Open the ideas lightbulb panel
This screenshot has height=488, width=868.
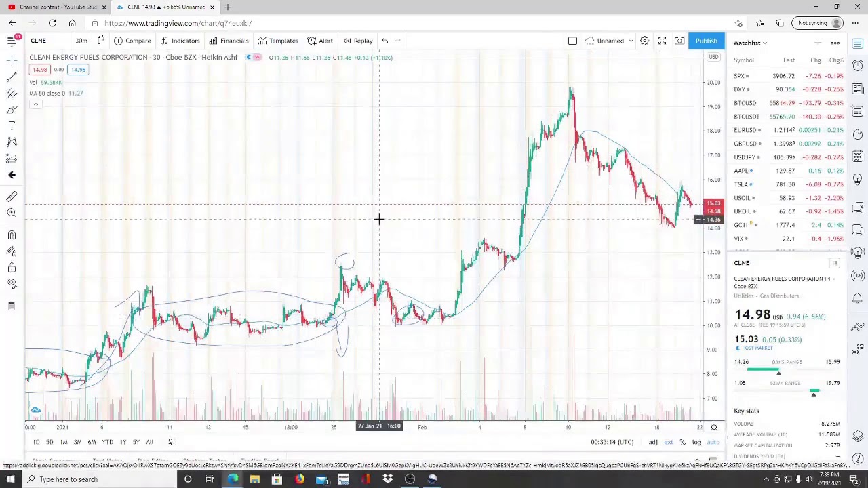point(858,180)
